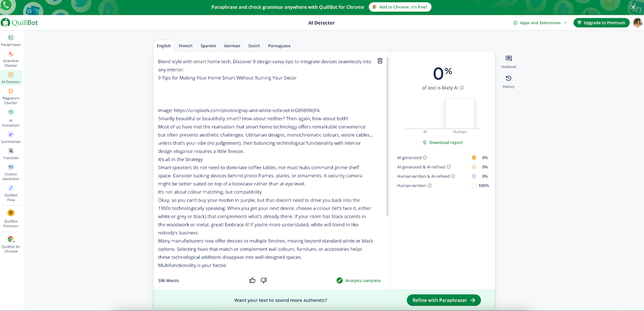Open QuillBot for Chrome sidebar item

[x=11, y=244]
